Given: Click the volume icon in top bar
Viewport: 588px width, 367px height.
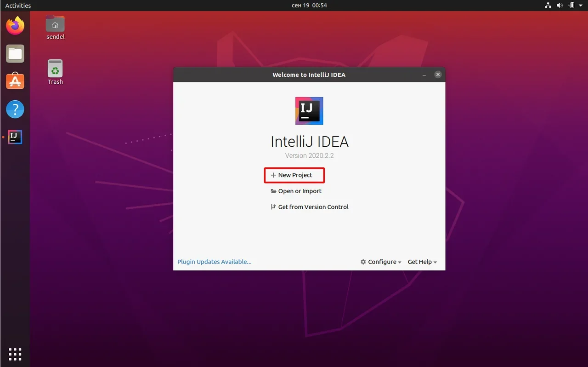Looking at the screenshot, I should point(560,6).
